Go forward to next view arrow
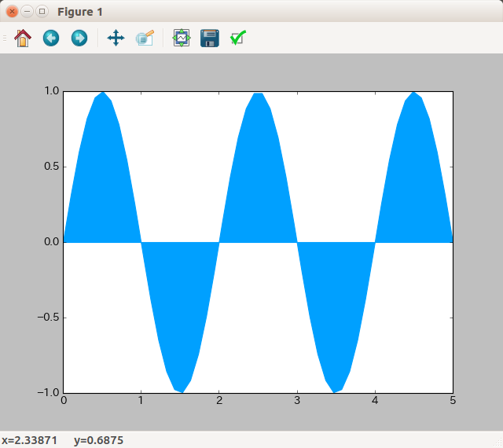This screenshot has height=448, width=503. point(79,38)
